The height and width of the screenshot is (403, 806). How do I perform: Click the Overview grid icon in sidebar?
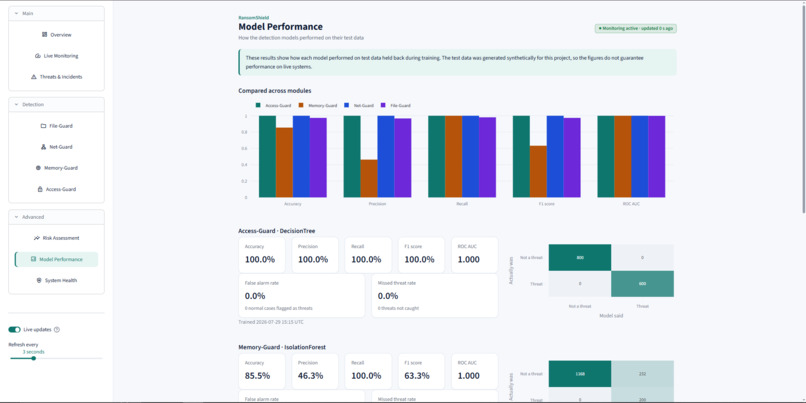pos(44,35)
